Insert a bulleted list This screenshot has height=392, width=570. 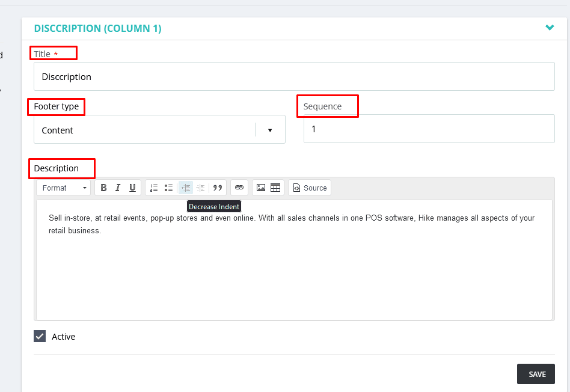click(168, 188)
